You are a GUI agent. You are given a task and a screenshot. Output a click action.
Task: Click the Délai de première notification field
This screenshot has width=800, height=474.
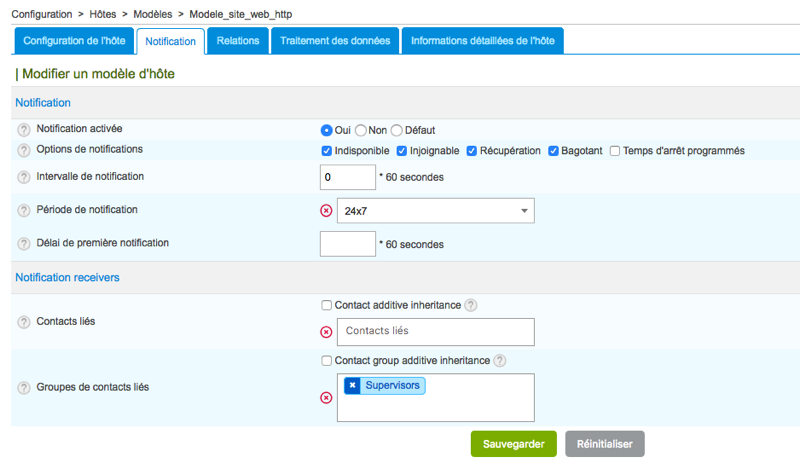347,243
